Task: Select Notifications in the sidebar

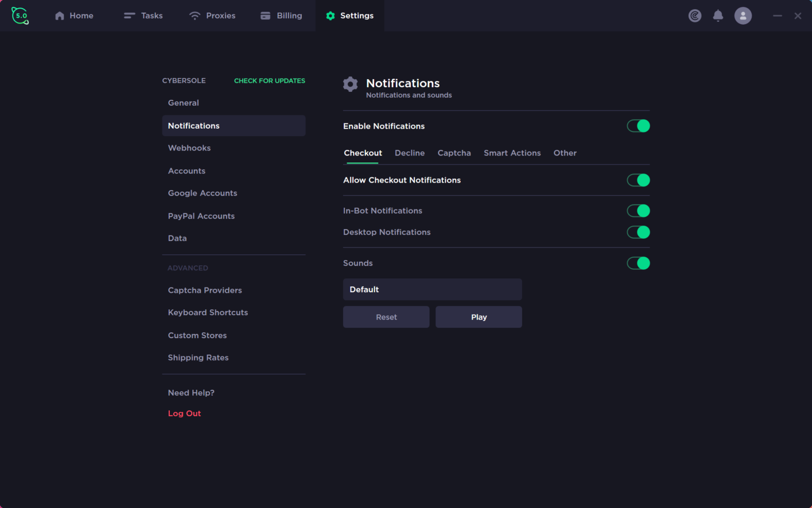Action: (x=234, y=126)
